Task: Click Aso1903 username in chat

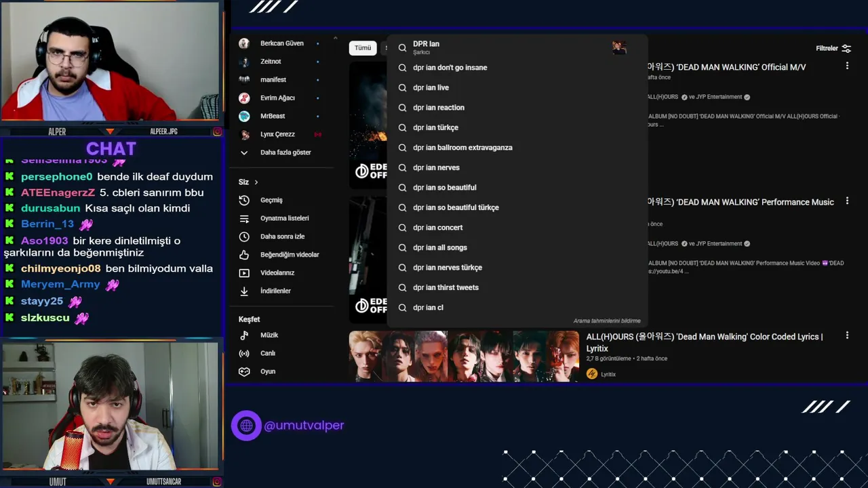Action: (x=45, y=241)
